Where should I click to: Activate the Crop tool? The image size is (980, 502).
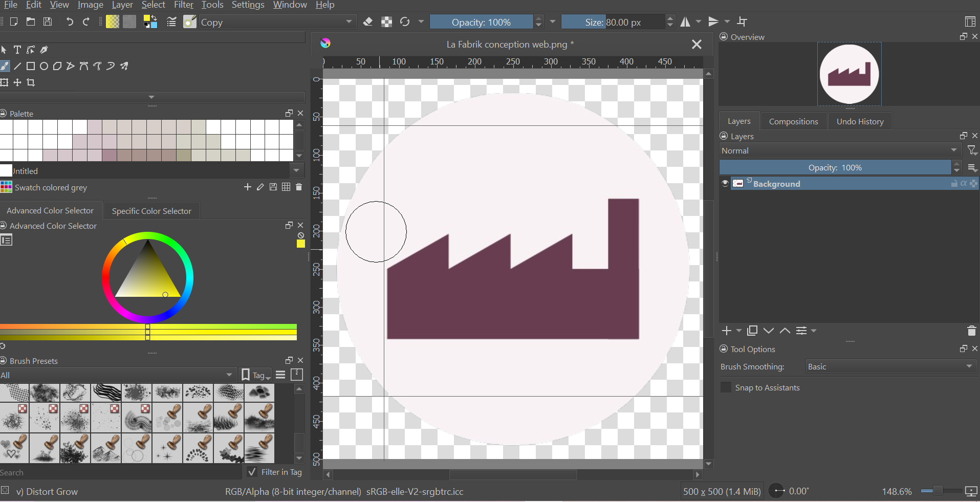point(31,82)
